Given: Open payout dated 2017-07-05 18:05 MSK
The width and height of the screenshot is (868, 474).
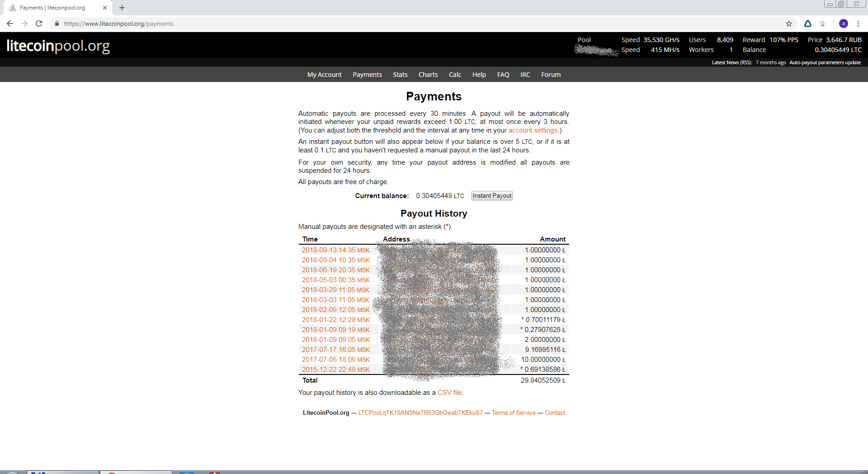Looking at the screenshot, I should (336, 360).
